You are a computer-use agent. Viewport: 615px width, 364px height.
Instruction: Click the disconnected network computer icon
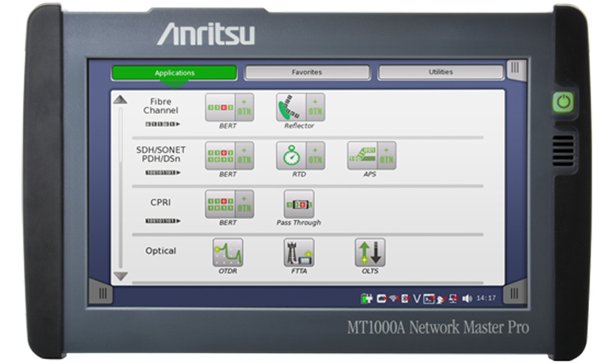(454, 298)
